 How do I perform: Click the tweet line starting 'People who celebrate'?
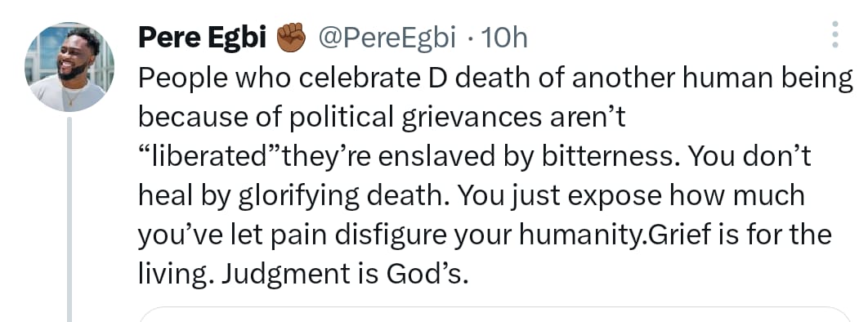pyautogui.click(x=495, y=79)
